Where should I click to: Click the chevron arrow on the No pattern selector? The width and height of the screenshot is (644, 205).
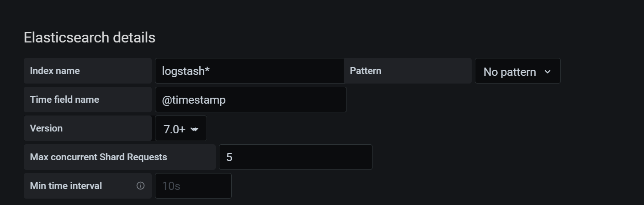point(548,72)
